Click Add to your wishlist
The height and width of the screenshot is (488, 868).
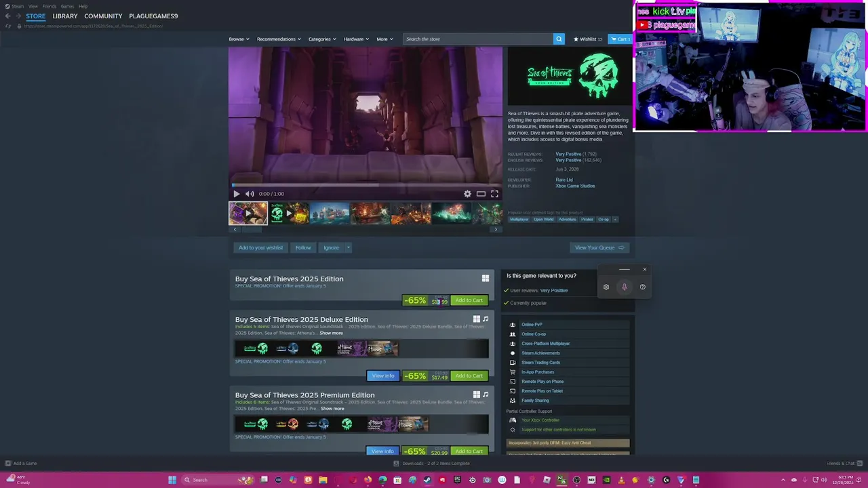(x=260, y=247)
